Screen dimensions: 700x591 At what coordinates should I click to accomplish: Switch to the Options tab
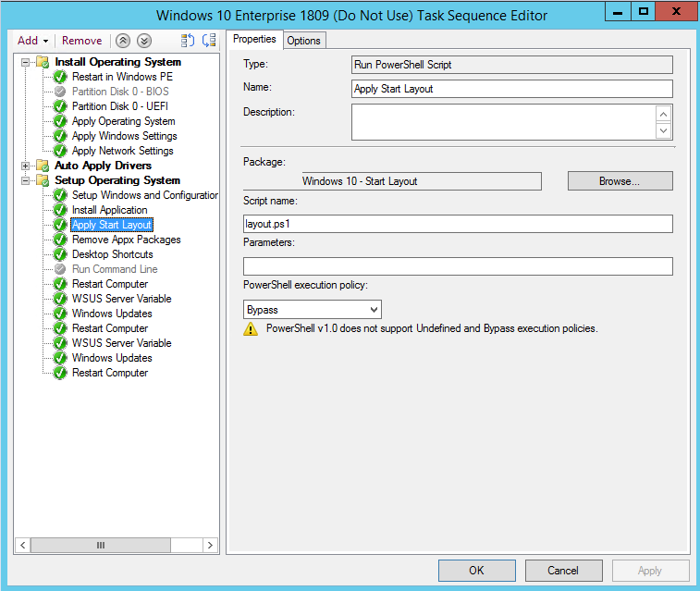[304, 41]
